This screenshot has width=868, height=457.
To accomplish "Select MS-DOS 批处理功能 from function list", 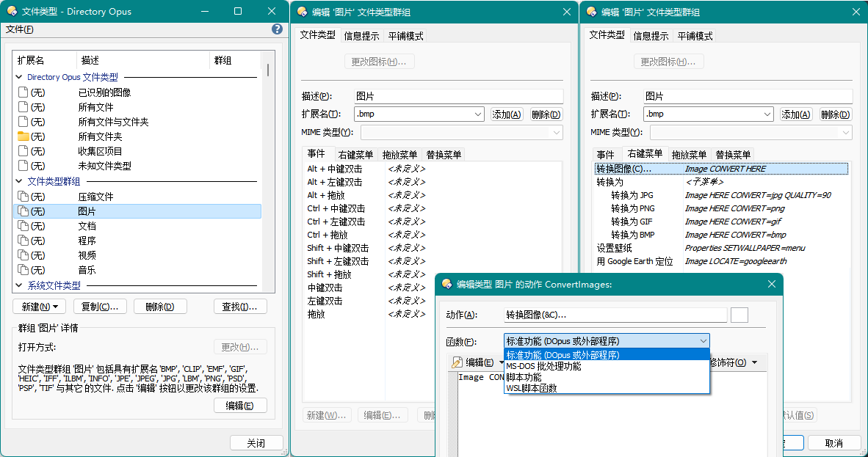I will (543, 366).
